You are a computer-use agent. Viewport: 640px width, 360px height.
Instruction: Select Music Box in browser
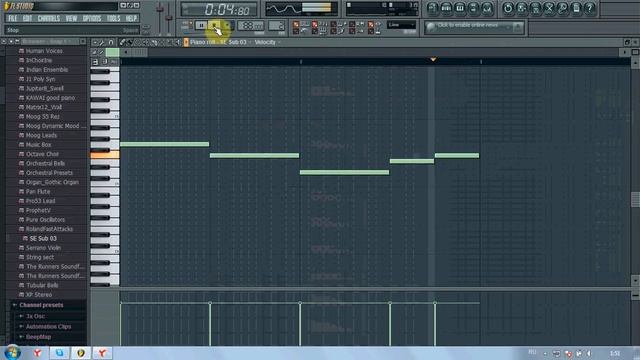[38, 145]
